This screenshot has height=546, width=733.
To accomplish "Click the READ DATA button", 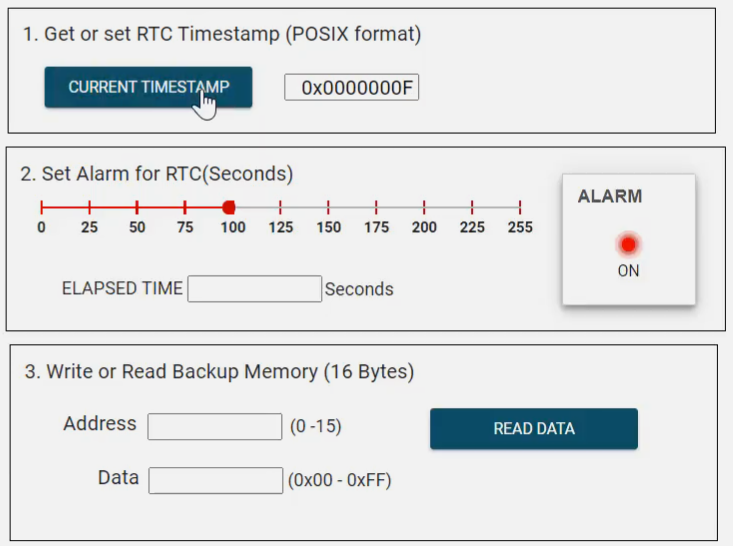I will point(533,429).
